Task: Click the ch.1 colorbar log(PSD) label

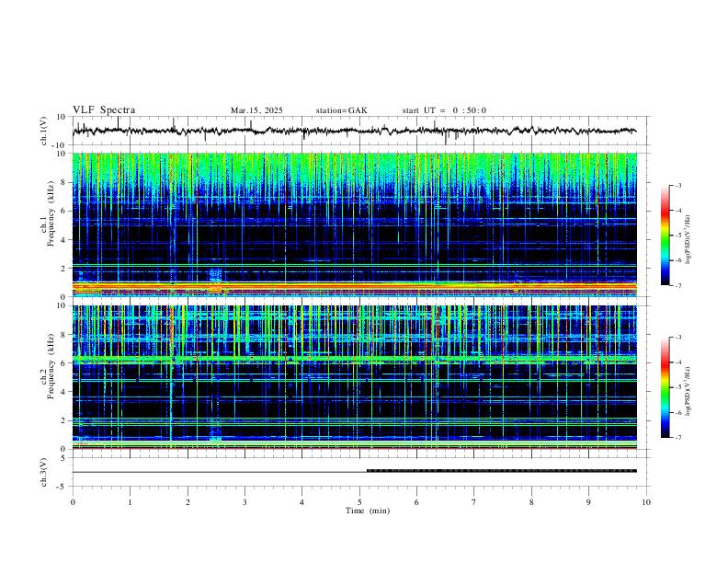Action: (688, 239)
